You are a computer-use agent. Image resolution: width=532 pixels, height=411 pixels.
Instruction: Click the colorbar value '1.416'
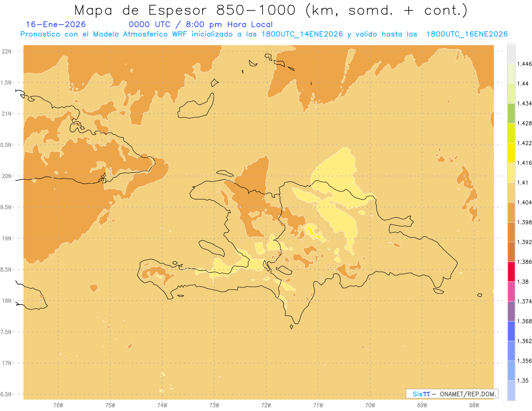point(525,163)
